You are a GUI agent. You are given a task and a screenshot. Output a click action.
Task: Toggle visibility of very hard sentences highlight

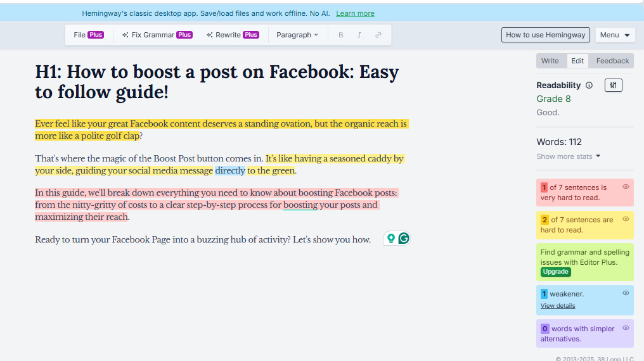click(x=626, y=187)
